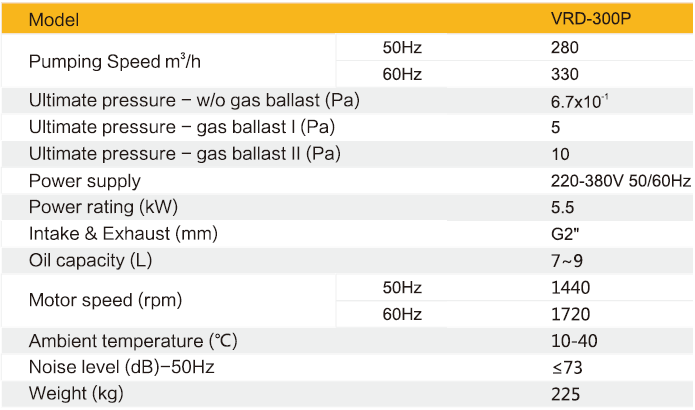Select the 6.7x10⁻¹ pressure value

580,101
